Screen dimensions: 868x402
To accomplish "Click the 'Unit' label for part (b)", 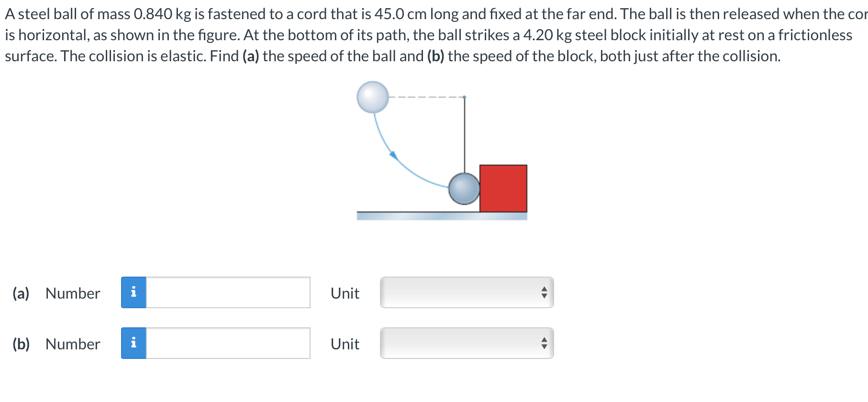I will [344, 344].
